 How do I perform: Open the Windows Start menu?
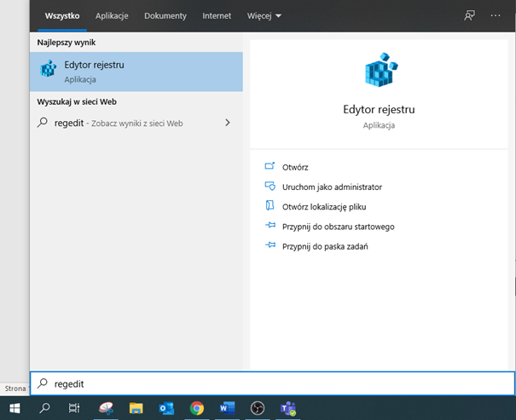(14, 408)
